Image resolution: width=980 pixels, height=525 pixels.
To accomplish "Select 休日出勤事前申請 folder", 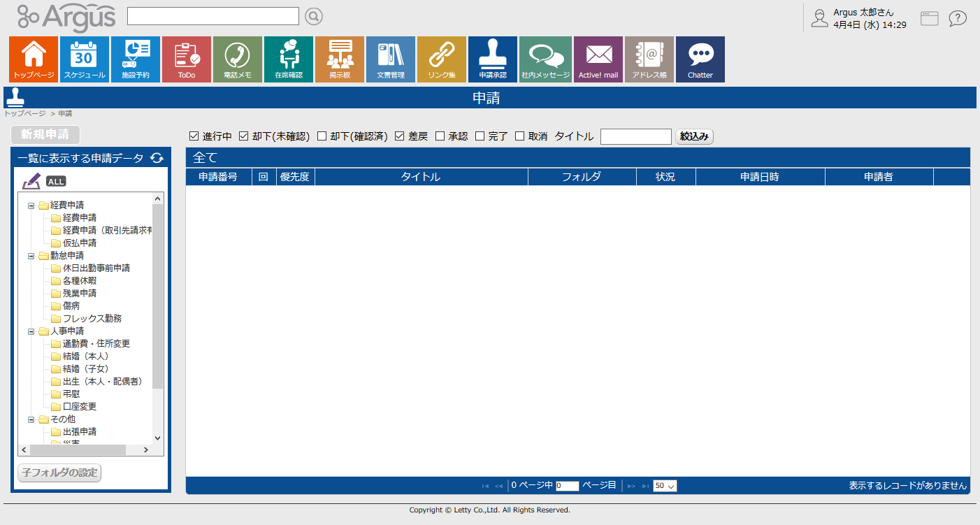I will click(x=96, y=268).
